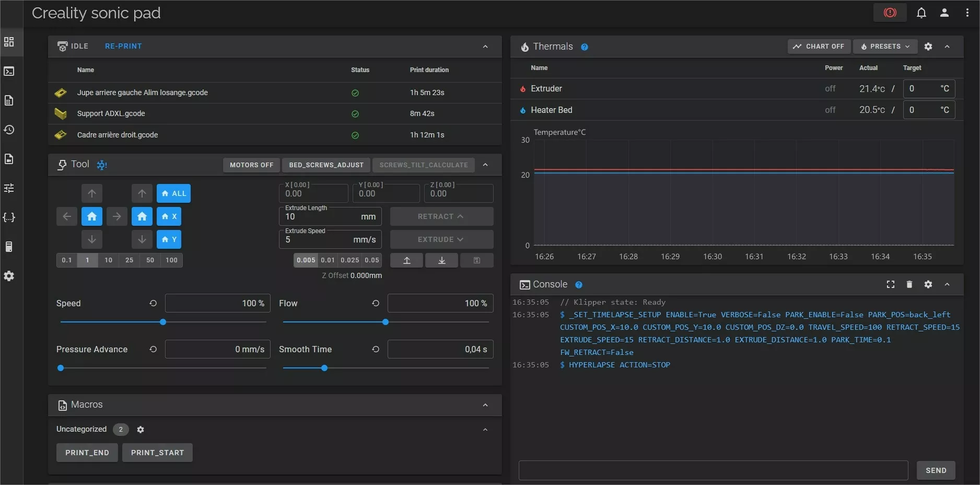Clear the console with trash icon

(x=909, y=284)
